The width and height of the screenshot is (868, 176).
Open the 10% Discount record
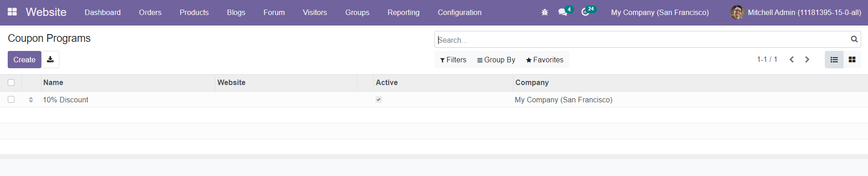tap(65, 100)
